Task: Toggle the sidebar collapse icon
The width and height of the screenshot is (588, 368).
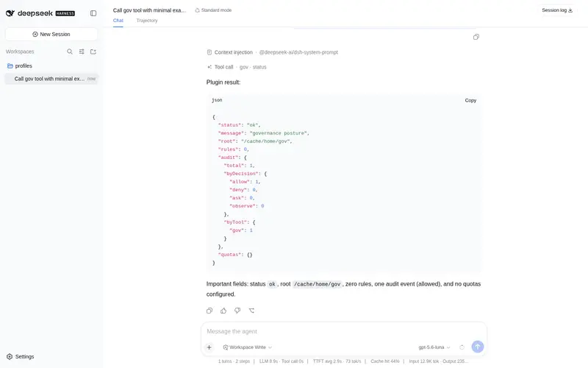Action: tap(93, 13)
